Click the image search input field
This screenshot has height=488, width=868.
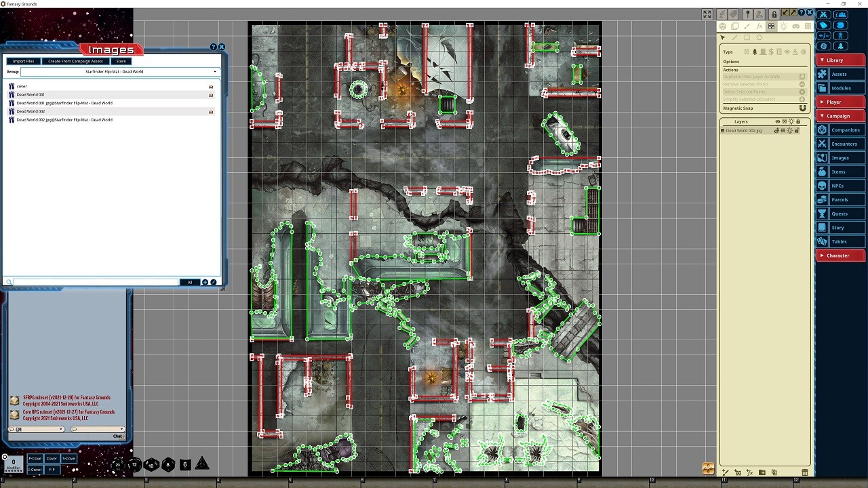95,282
